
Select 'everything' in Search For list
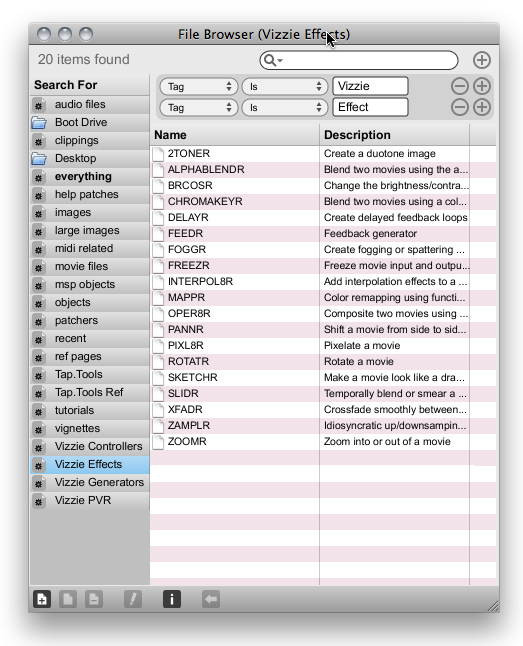90,177
